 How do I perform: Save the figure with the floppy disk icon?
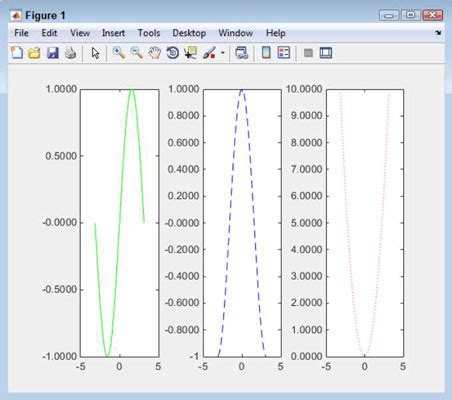click(53, 53)
